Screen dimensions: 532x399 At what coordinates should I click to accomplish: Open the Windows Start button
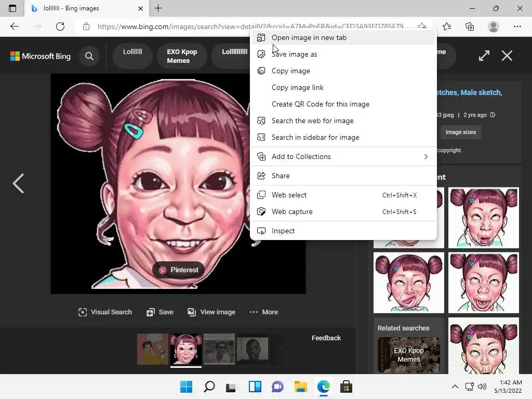click(186, 387)
